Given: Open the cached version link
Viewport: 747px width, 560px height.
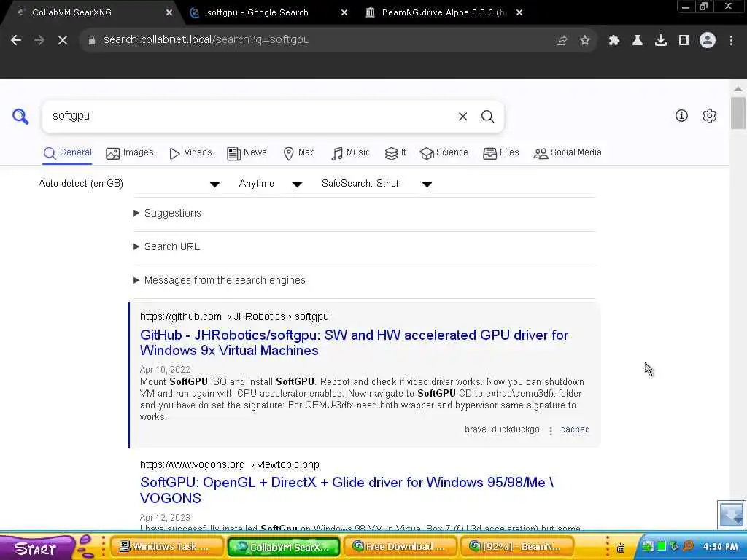Looking at the screenshot, I should point(575,429).
